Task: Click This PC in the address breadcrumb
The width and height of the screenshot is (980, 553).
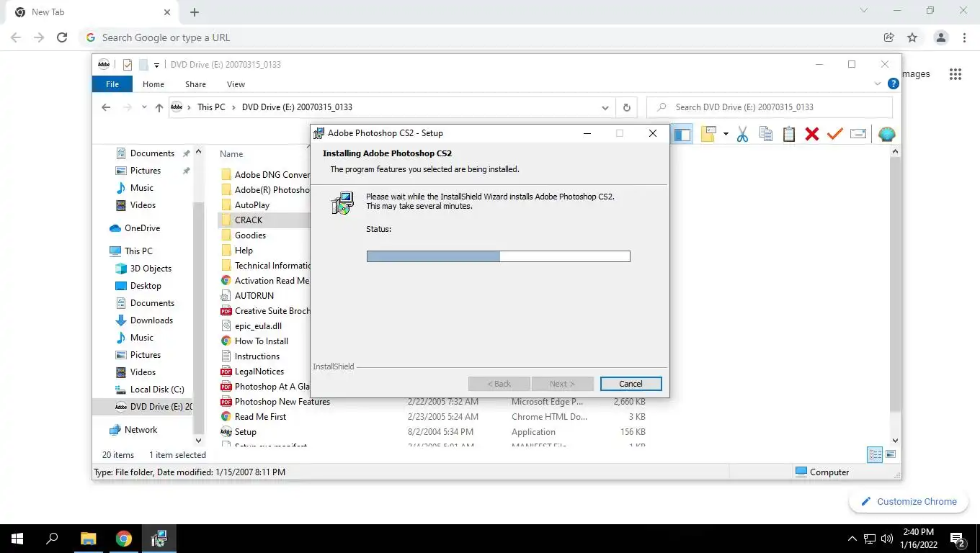Action: coord(211,107)
